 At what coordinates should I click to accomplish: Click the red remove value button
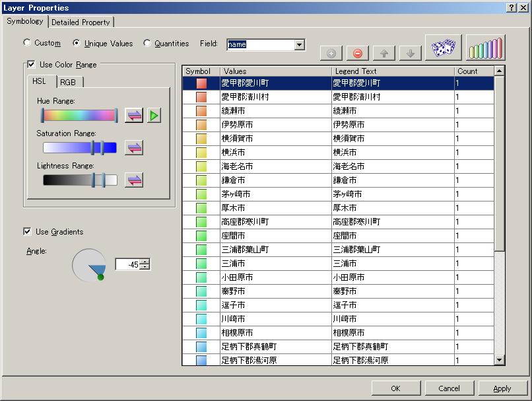[x=358, y=54]
